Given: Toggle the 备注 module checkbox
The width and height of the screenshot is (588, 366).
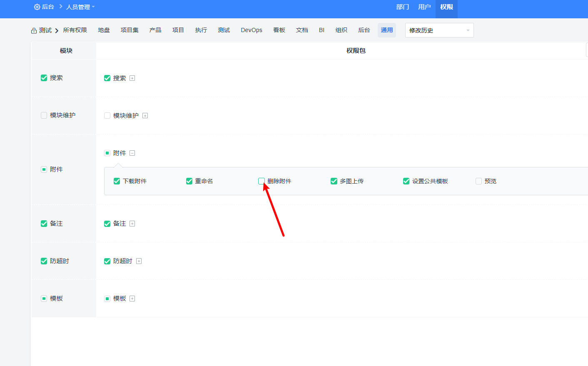Looking at the screenshot, I should (x=44, y=224).
